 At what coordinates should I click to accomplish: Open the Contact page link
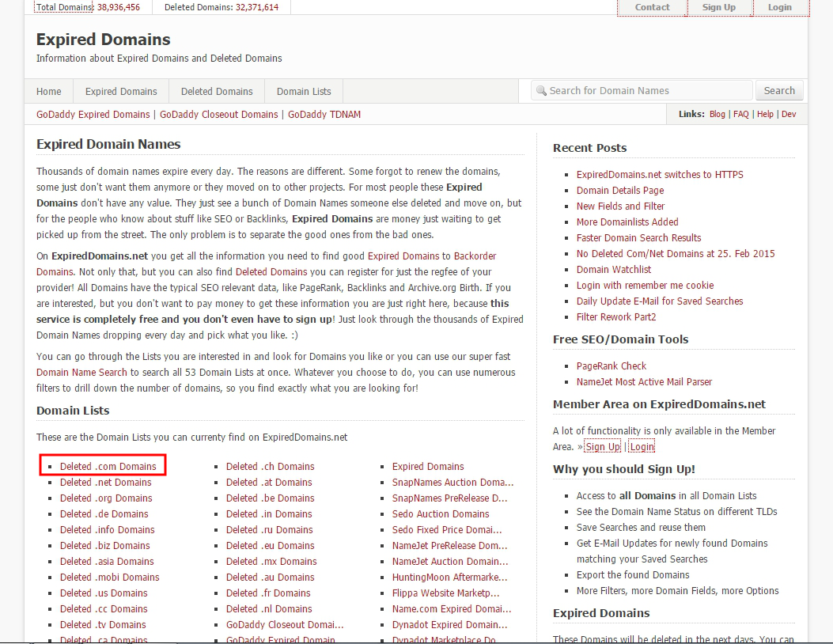[652, 7]
